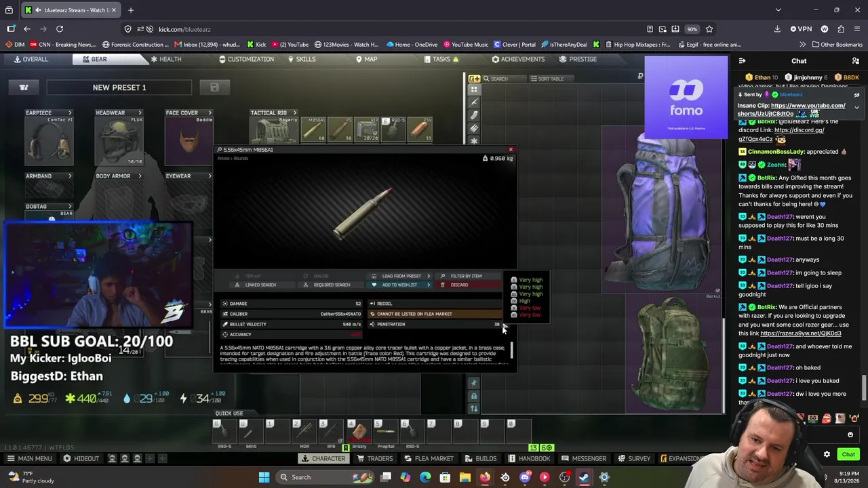The height and width of the screenshot is (488, 868).
Task: Open the Builds screen
Action: pos(481,458)
